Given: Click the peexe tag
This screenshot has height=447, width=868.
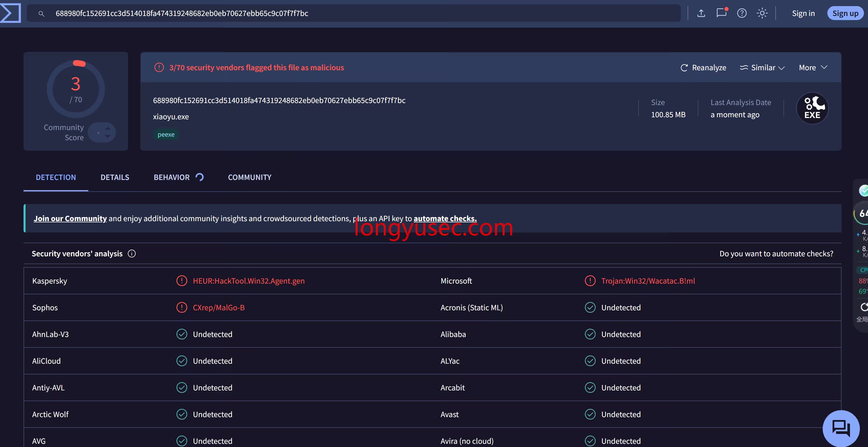Looking at the screenshot, I should [166, 134].
